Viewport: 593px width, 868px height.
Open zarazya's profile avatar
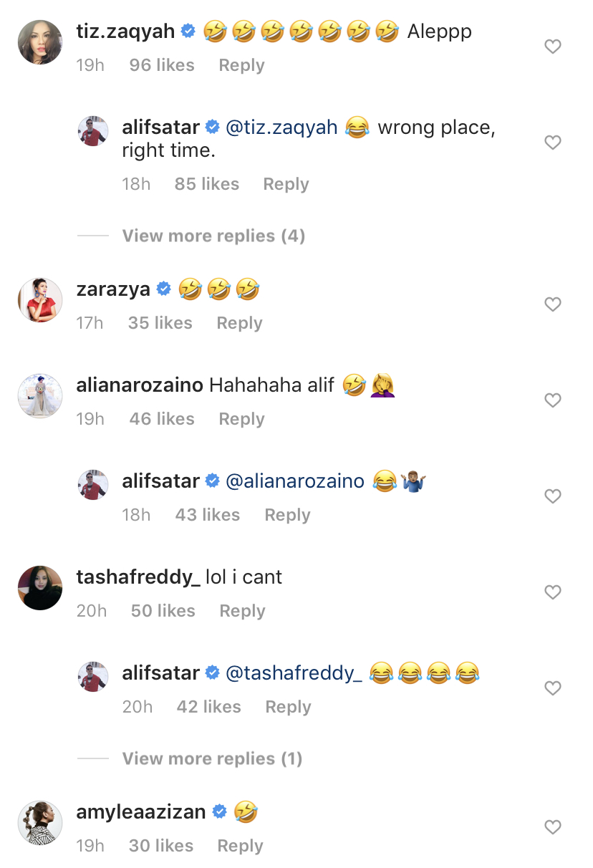pos(39,299)
